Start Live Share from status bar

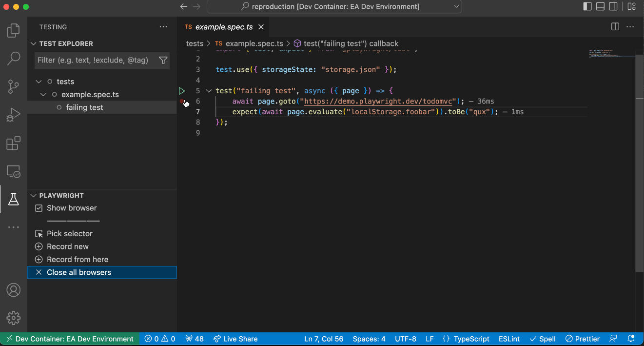point(235,339)
